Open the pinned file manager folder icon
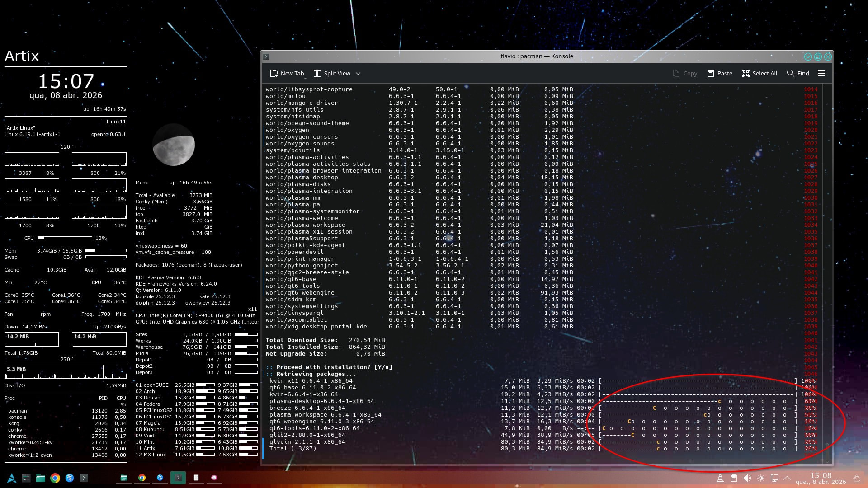Screen dimensions: 868x488 (41, 478)
